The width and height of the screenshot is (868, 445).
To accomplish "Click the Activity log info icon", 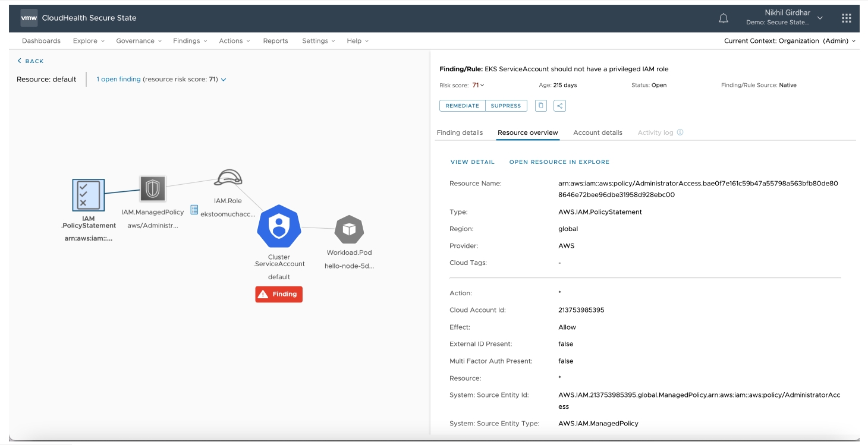I will 680,132.
